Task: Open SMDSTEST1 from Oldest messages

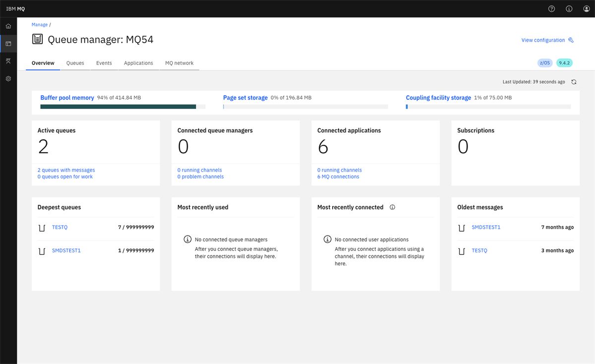Action: click(x=486, y=227)
